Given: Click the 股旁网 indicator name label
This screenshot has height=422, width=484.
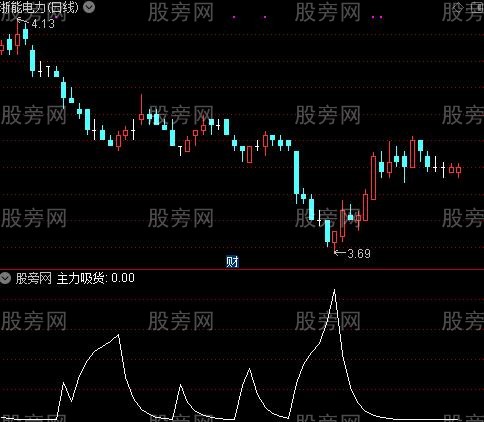Looking at the screenshot, I should 34,278.
